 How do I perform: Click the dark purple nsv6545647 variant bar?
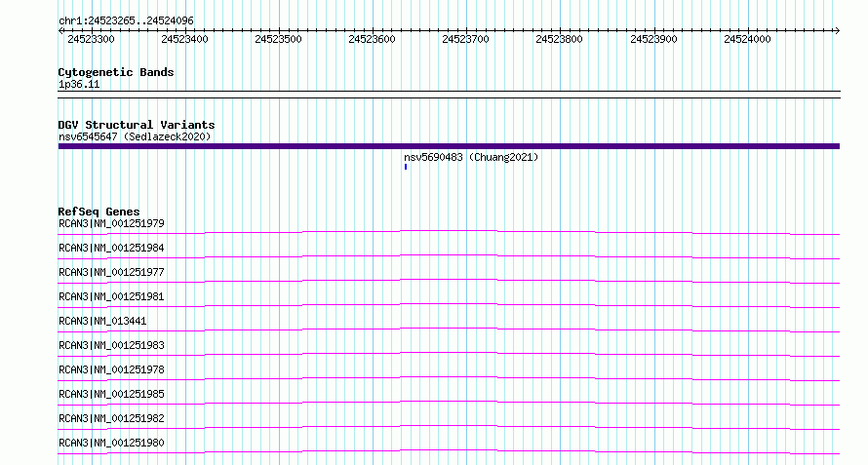(x=449, y=146)
